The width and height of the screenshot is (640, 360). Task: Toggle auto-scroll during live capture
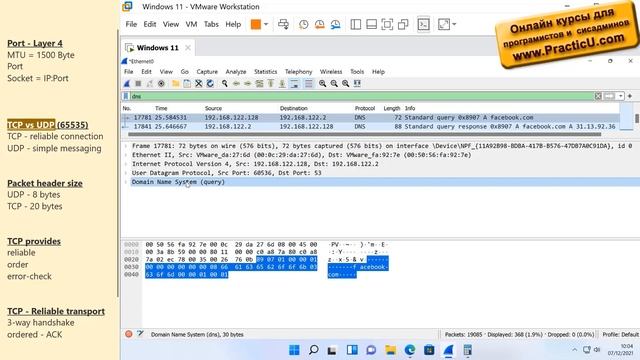[x=294, y=84]
